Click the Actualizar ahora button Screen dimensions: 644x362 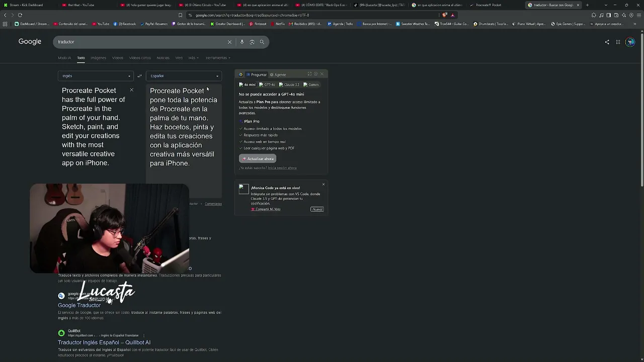[258, 158]
